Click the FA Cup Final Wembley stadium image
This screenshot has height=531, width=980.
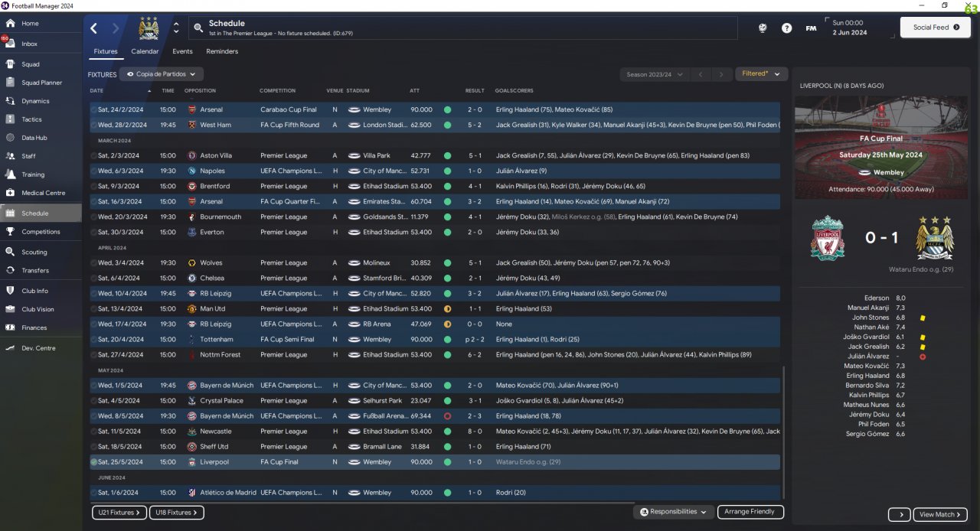(x=881, y=148)
